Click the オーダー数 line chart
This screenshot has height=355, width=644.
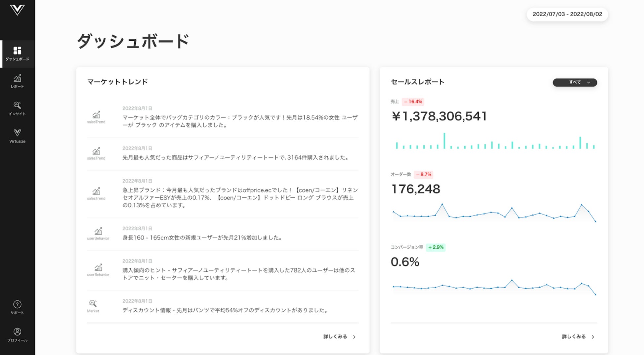(494, 213)
